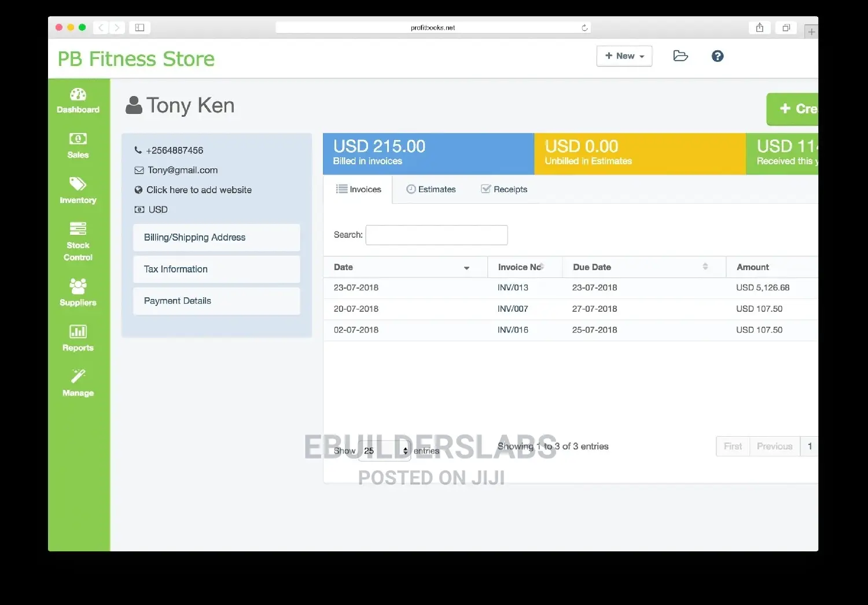Click the Tony Ken customer name
This screenshot has width=868, height=605.
(x=190, y=105)
